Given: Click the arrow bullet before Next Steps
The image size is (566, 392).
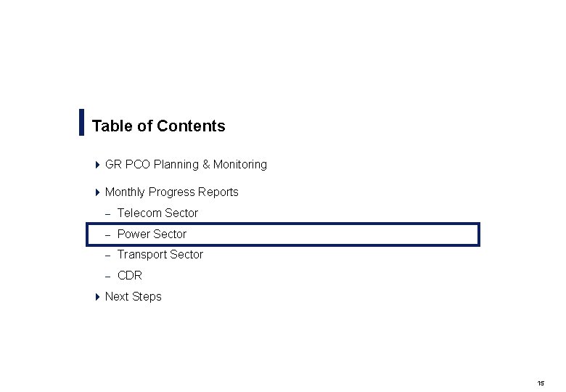Looking at the screenshot, I should tap(98, 297).
